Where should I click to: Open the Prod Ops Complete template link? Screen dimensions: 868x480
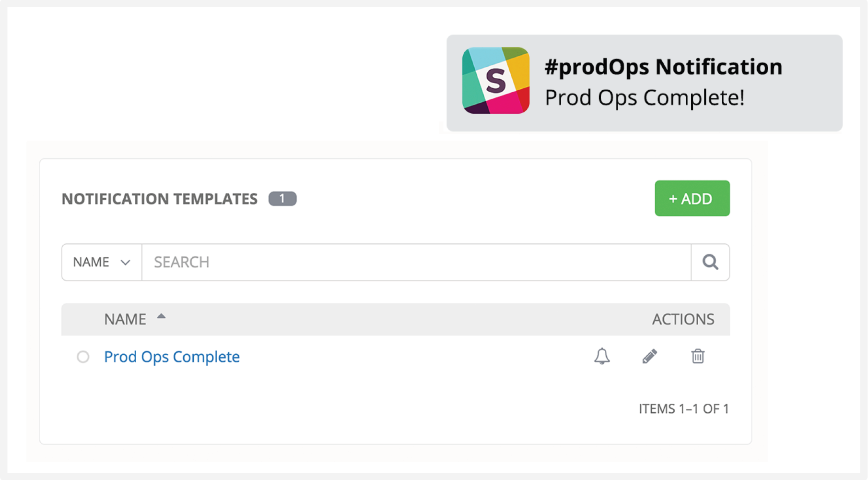172,357
